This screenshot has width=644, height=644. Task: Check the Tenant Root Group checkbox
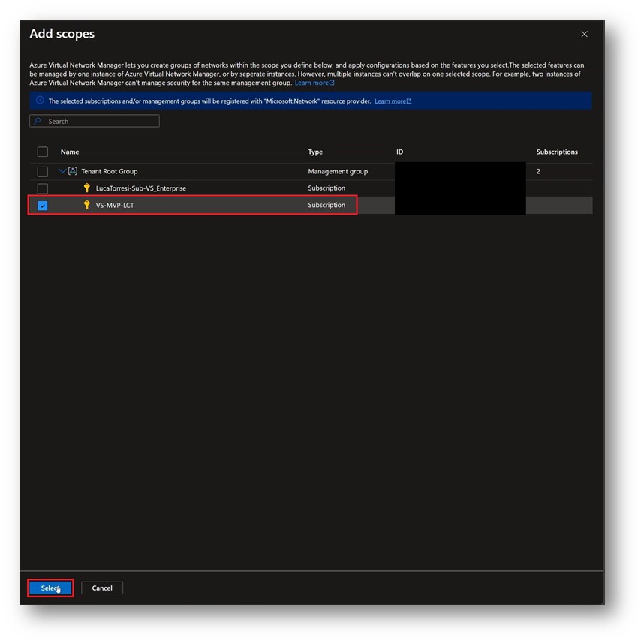43,172
